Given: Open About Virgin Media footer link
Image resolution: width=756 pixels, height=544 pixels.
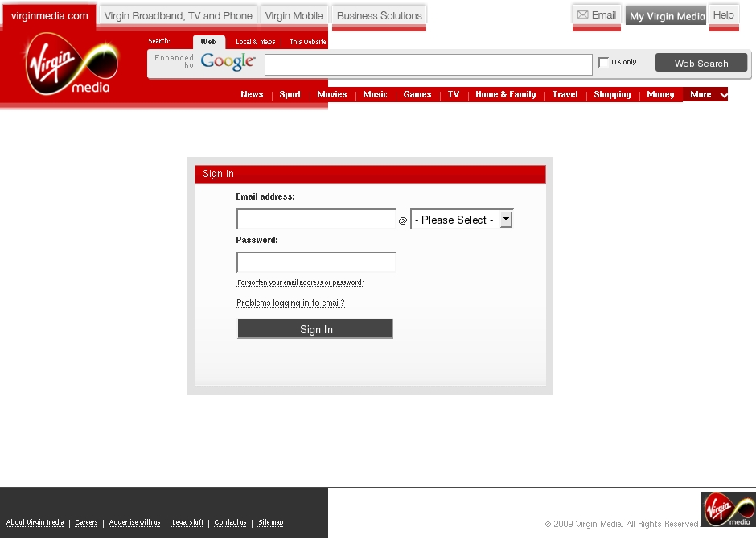Looking at the screenshot, I should (35, 522).
